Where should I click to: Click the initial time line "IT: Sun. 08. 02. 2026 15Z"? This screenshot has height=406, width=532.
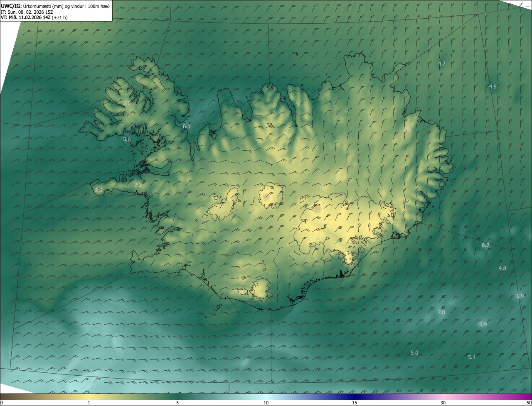tap(27, 12)
